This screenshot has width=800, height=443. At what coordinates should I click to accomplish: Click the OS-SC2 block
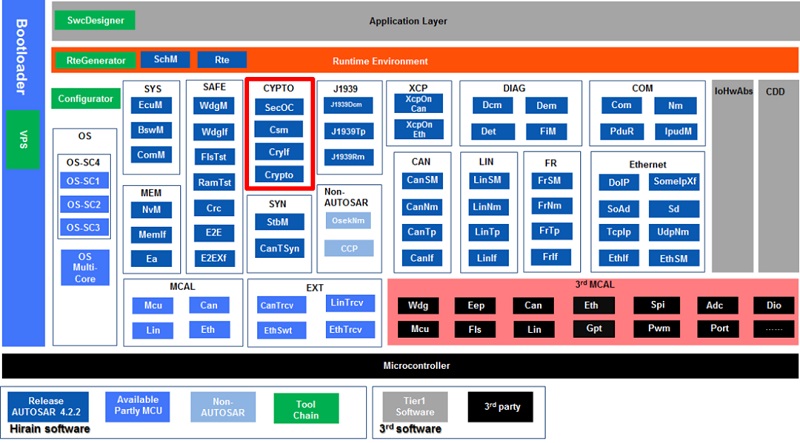84,205
